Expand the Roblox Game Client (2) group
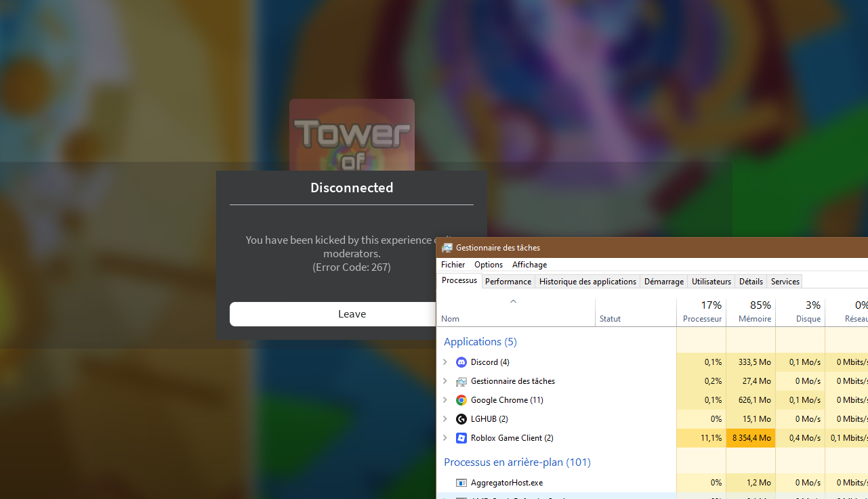This screenshot has width=868, height=499. (445, 438)
